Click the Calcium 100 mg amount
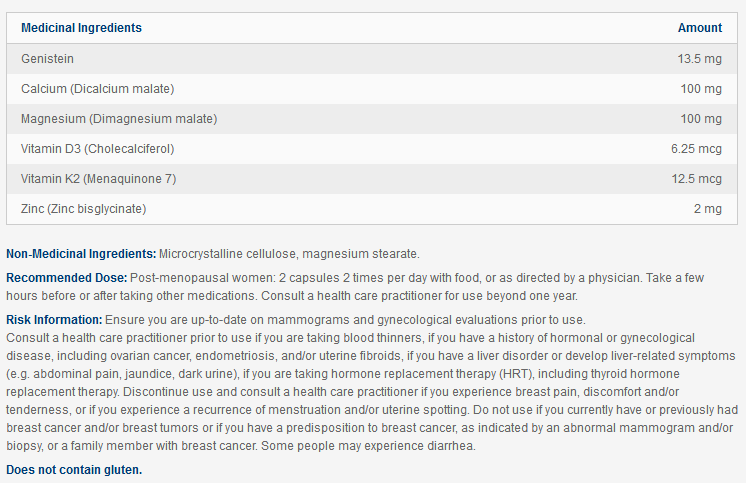746x483 pixels. 701,89
